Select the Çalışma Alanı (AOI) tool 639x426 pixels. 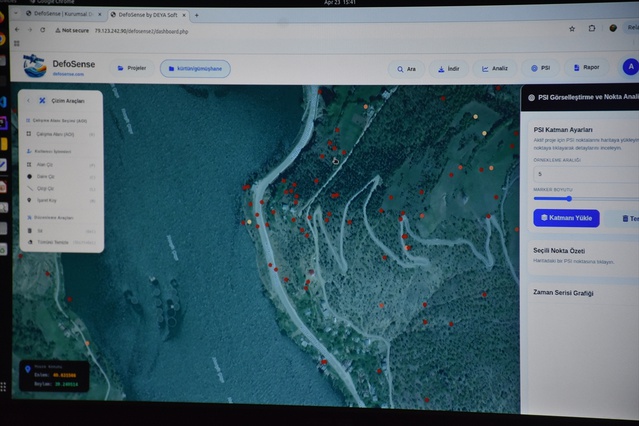pyautogui.click(x=60, y=134)
